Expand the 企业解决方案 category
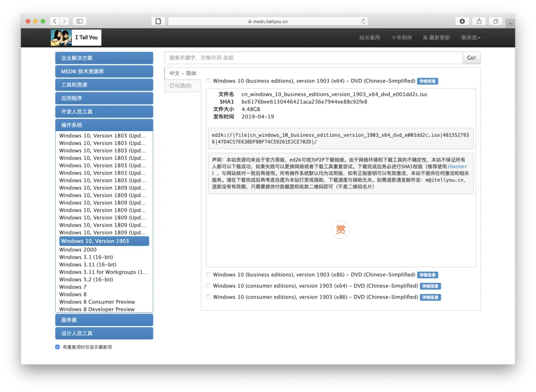 (104, 58)
